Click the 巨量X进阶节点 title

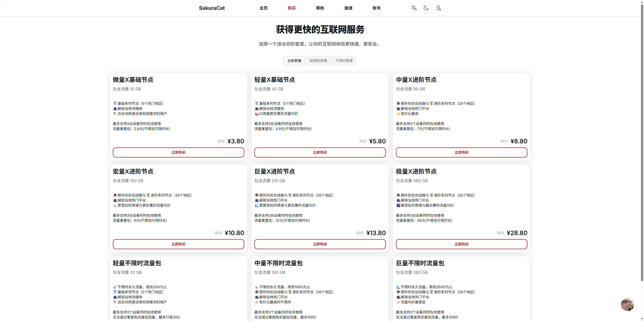(x=275, y=172)
